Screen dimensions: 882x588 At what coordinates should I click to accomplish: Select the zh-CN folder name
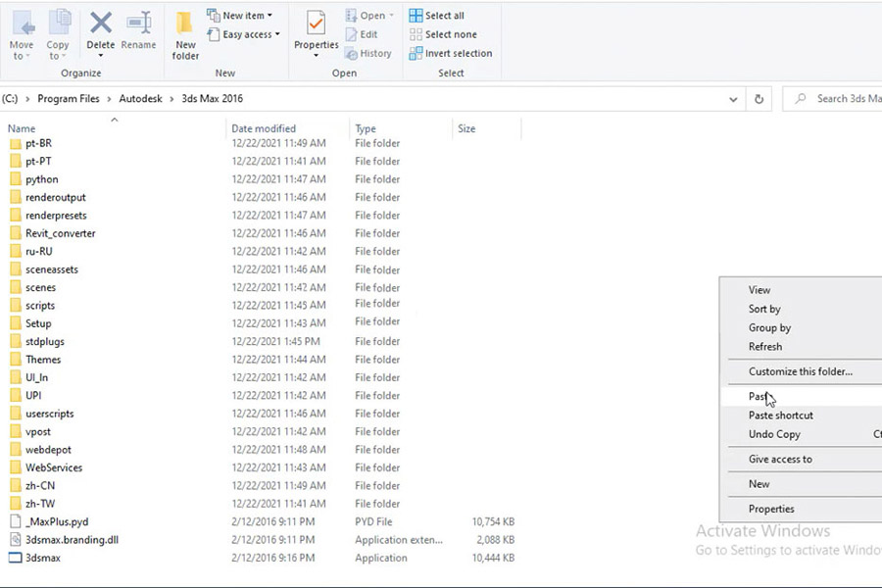click(x=40, y=486)
